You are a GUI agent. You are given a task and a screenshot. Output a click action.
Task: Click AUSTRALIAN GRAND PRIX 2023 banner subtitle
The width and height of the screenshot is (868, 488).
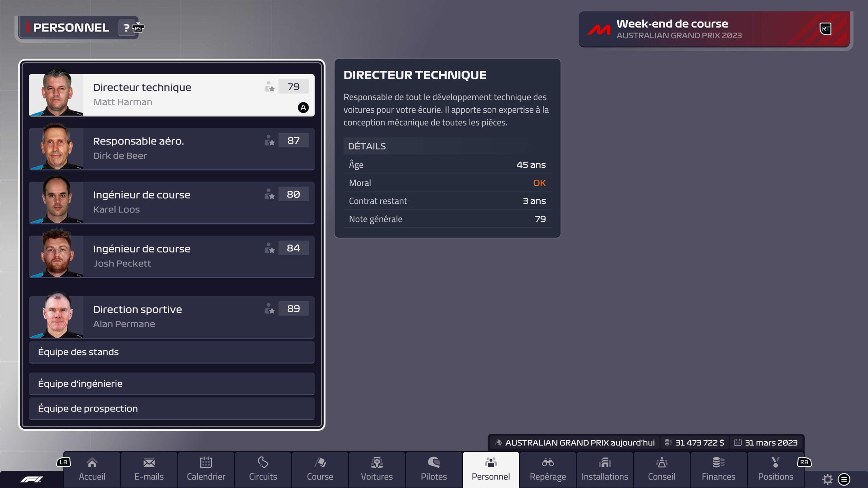(x=679, y=36)
